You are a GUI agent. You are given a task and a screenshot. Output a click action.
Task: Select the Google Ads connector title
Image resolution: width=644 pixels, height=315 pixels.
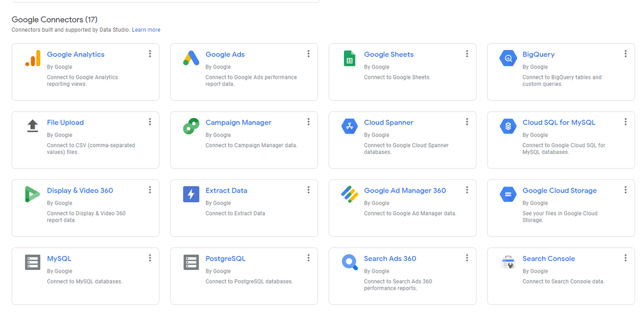(x=225, y=55)
